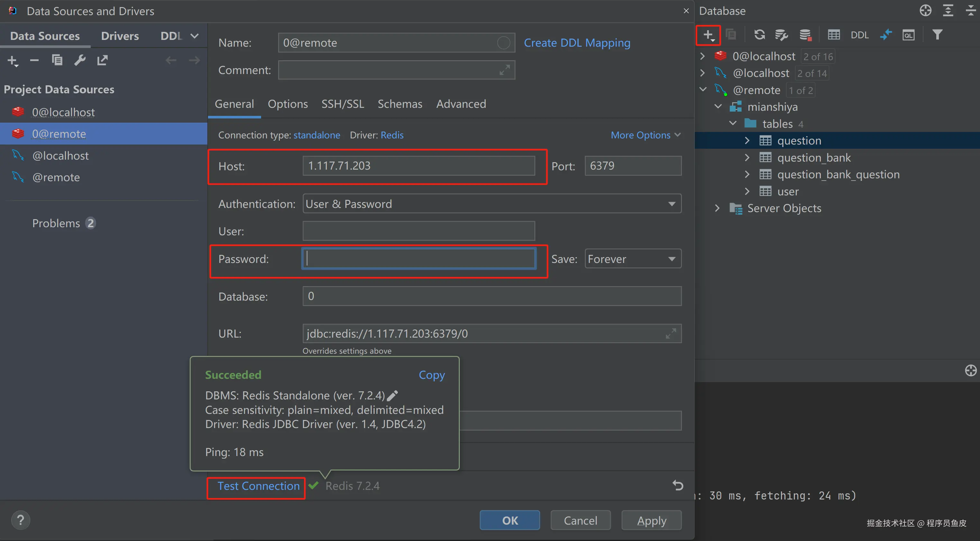The image size is (980, 541).
Task: Expand Server Objects tree node
Action: coord(717,208)
